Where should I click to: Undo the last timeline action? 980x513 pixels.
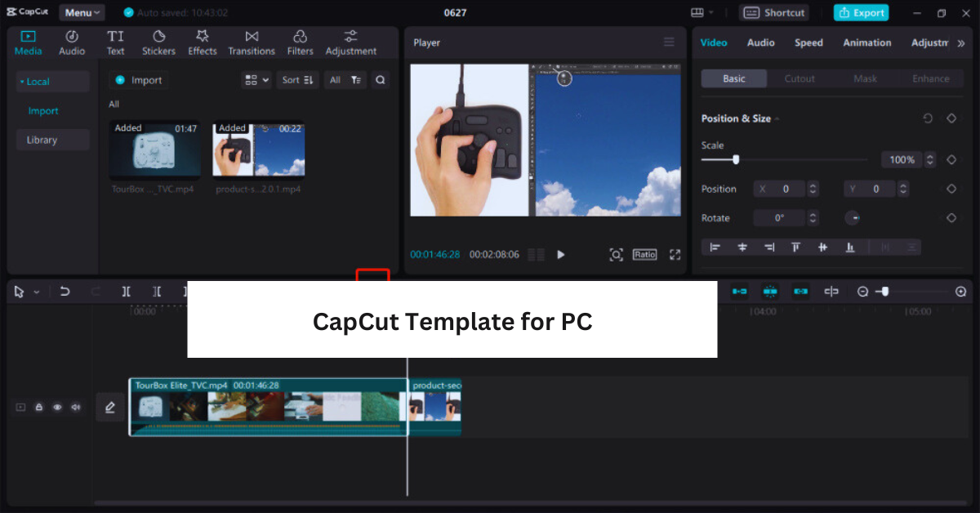point(65,292)
